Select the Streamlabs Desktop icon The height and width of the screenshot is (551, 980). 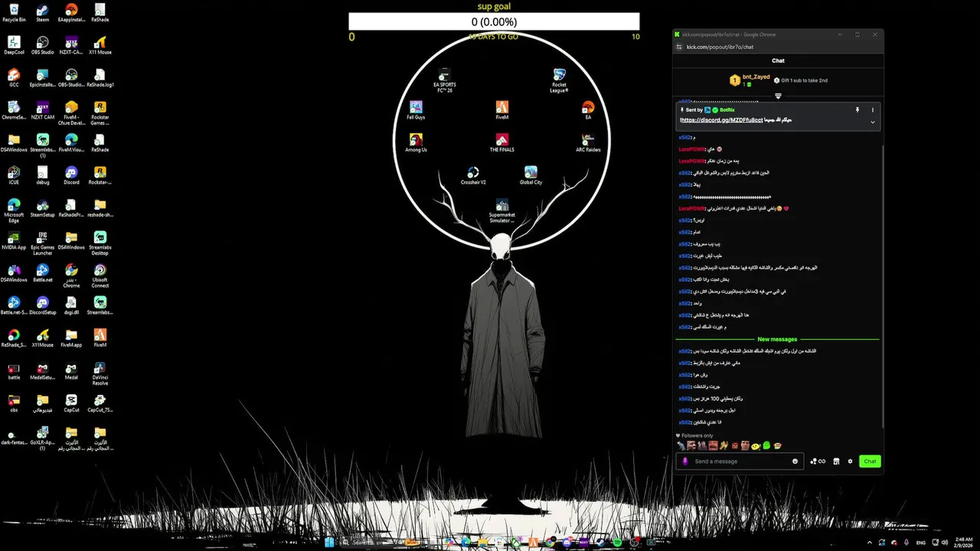point(100,243)
